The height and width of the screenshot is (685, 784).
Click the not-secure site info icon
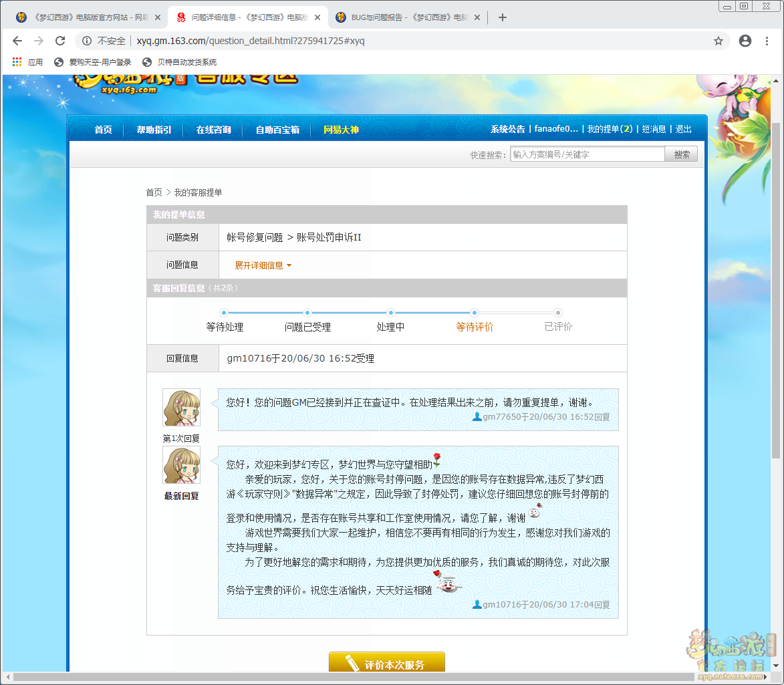86,41
